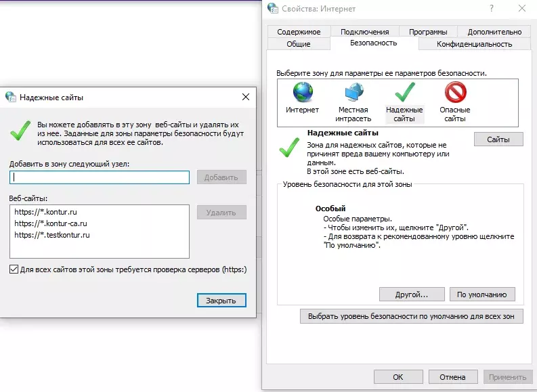537x392 pixels.
Task: Open the Безопасность tab
Action: coord(374,43)
